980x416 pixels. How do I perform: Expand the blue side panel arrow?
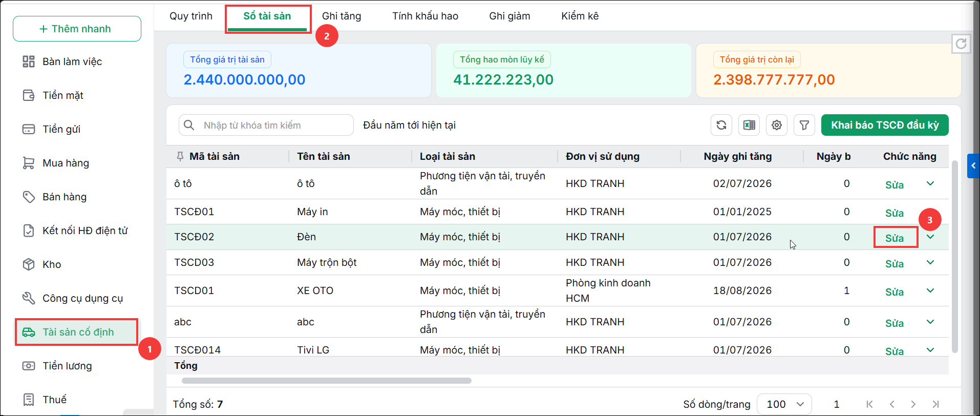click(973, 165)
